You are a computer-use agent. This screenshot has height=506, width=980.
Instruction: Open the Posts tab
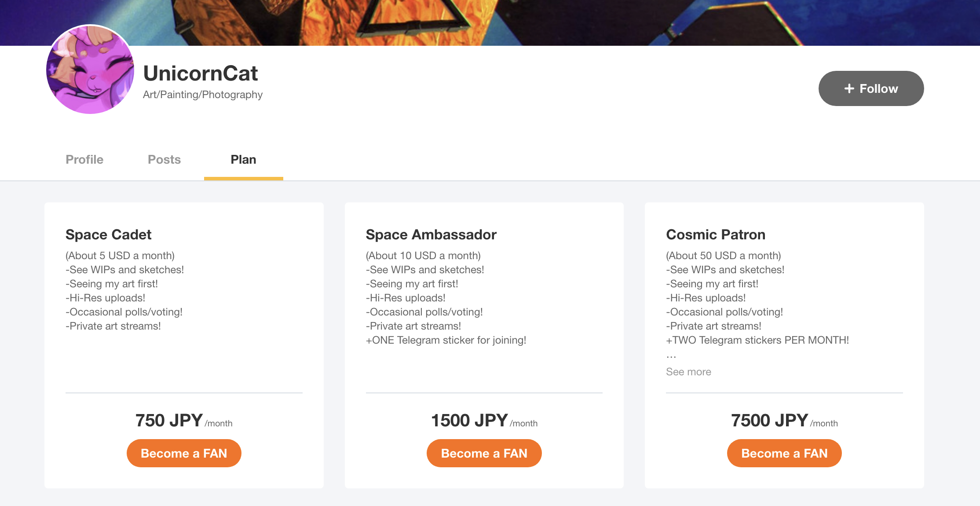pos(164,159)
